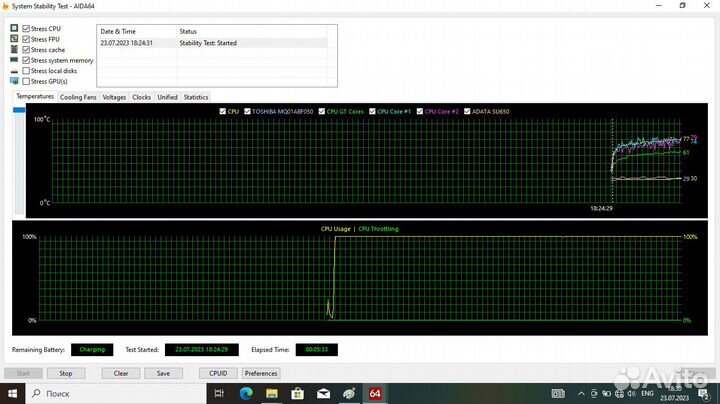Viewport: 720px width, 404px height.
Task: Click the FPU icon beside Stress FPU
Action: click(14, 39)
